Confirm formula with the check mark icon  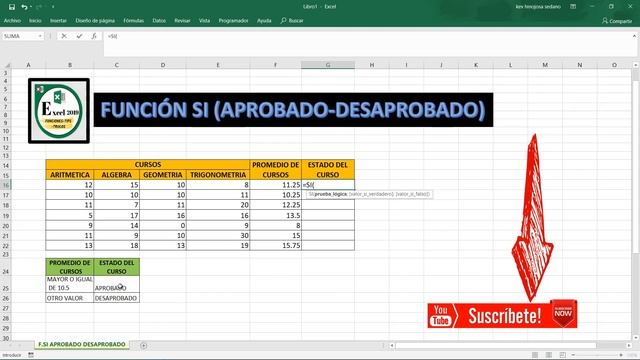coord(79,36)
